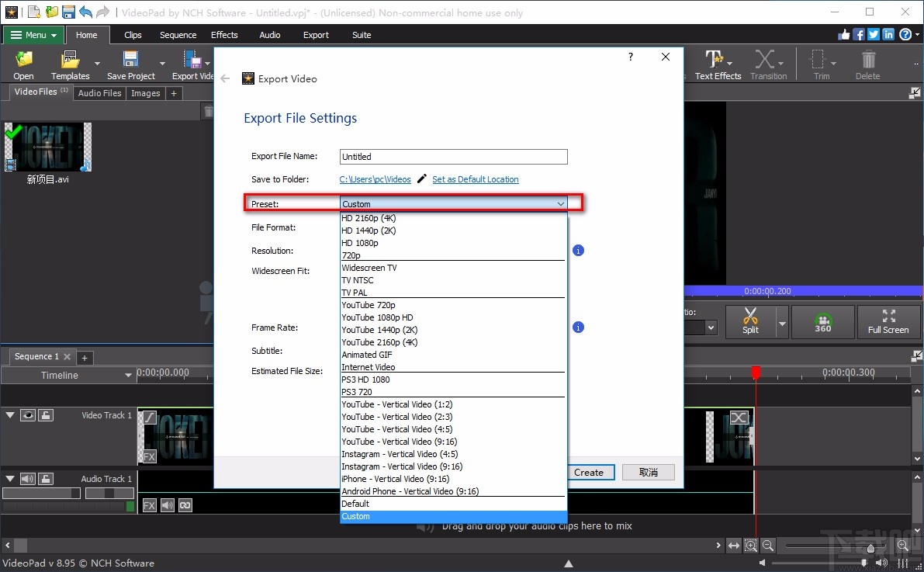Open the C:\Users\pc\Videos folder link

pyautogui.click(x=375, y=179)
